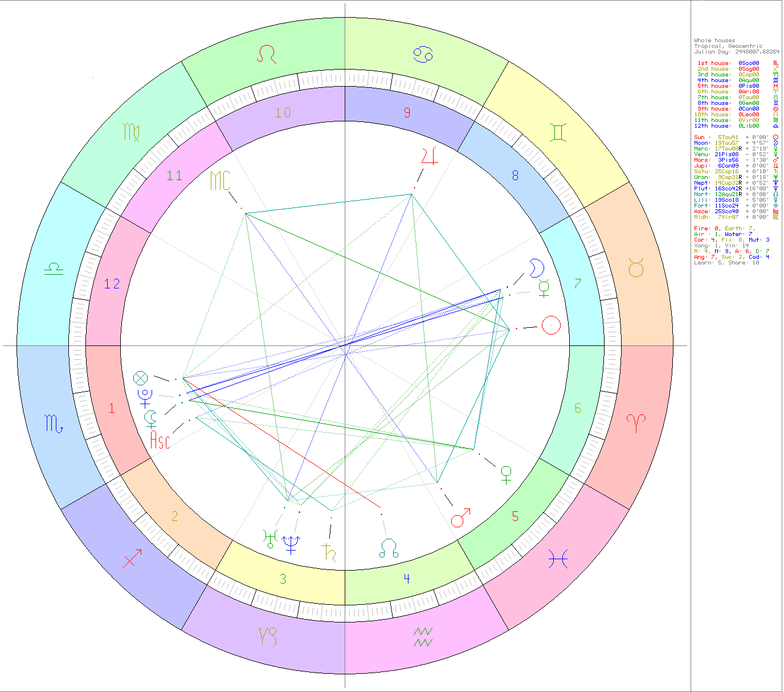This screenshot has height=692, width=784.
Task: Select the '10th house: 0Leo00' sidebar row
Action: (737, 115)
